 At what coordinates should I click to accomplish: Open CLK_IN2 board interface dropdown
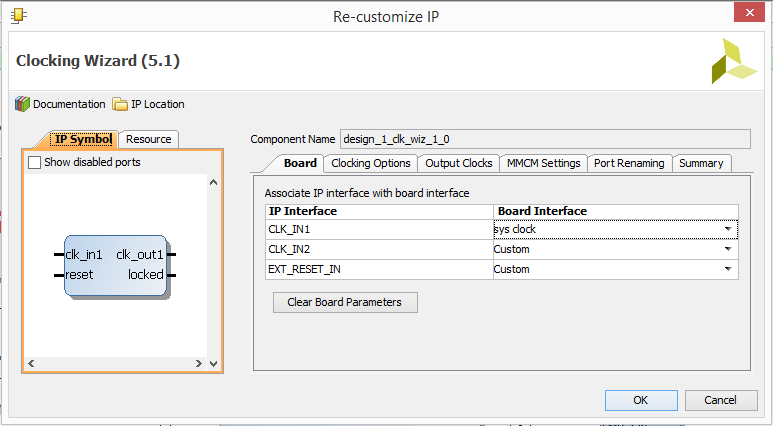coord(728,249)
